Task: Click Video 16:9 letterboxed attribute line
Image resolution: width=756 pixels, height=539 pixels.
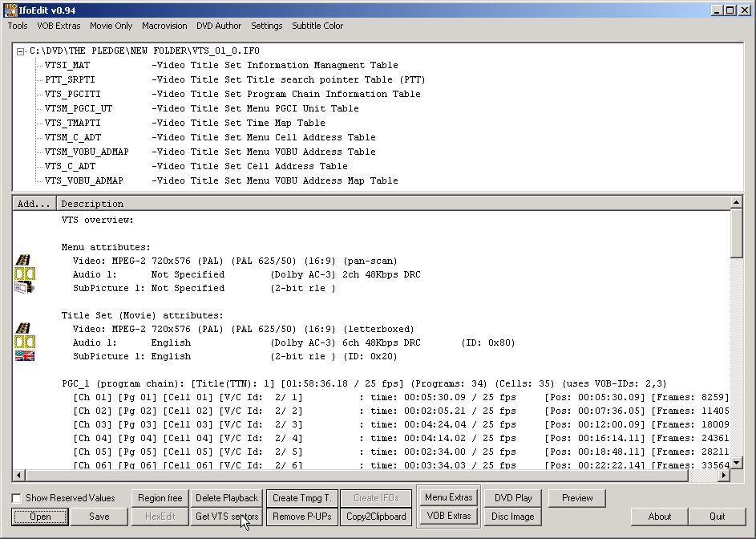Action: pos(244,329)
